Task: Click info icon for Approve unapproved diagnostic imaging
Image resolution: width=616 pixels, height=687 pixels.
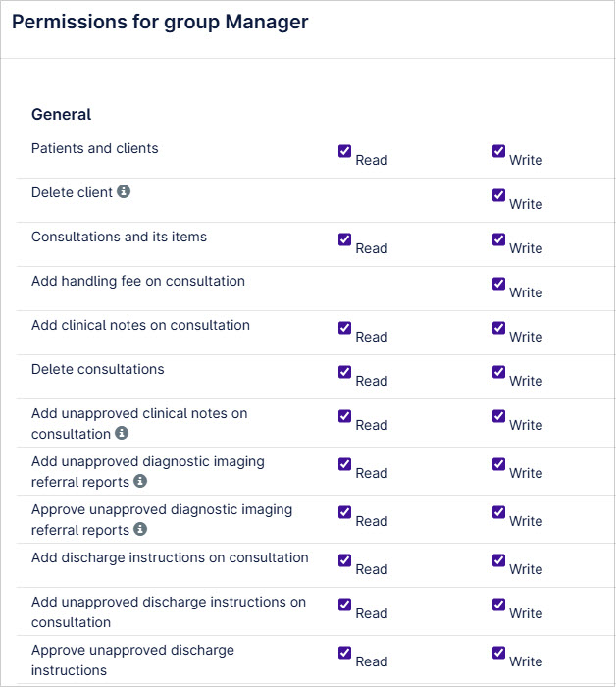Action: pos(140,529)
